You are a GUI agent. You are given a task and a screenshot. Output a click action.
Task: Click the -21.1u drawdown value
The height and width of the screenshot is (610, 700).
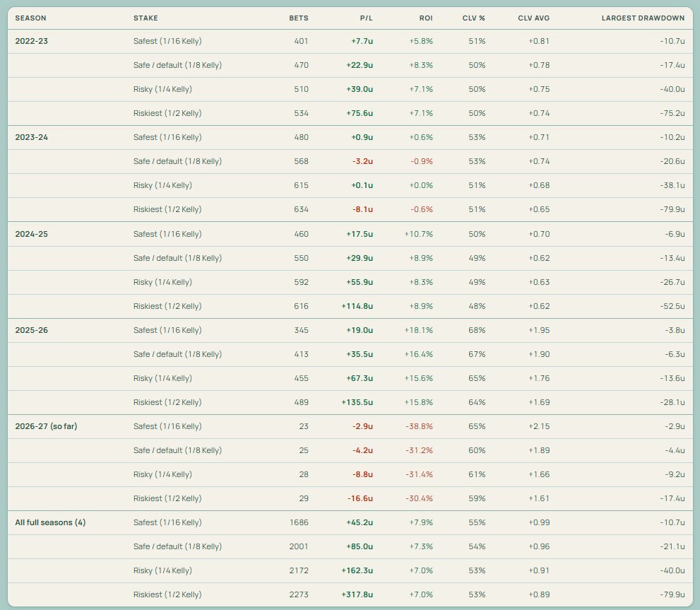pos(672,546)
